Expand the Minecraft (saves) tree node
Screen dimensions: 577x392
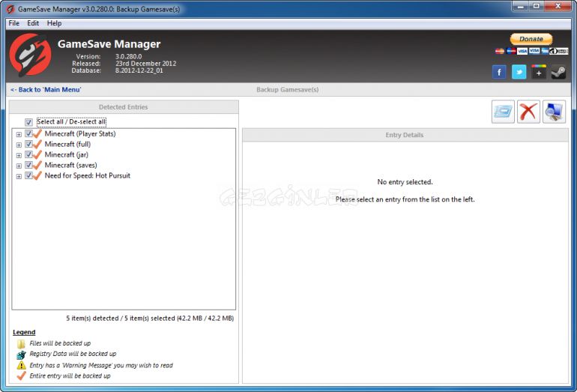19,166
